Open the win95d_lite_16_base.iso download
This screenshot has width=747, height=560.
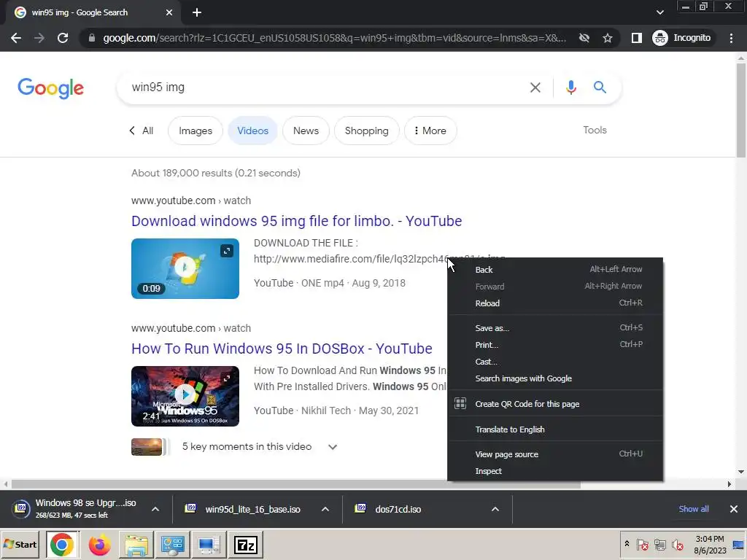coord(243,509)
